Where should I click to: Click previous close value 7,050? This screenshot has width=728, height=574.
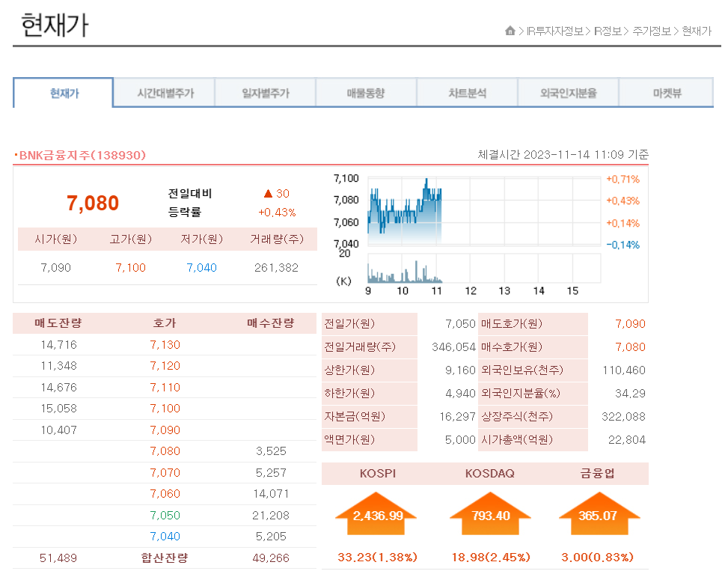(460, 324)
